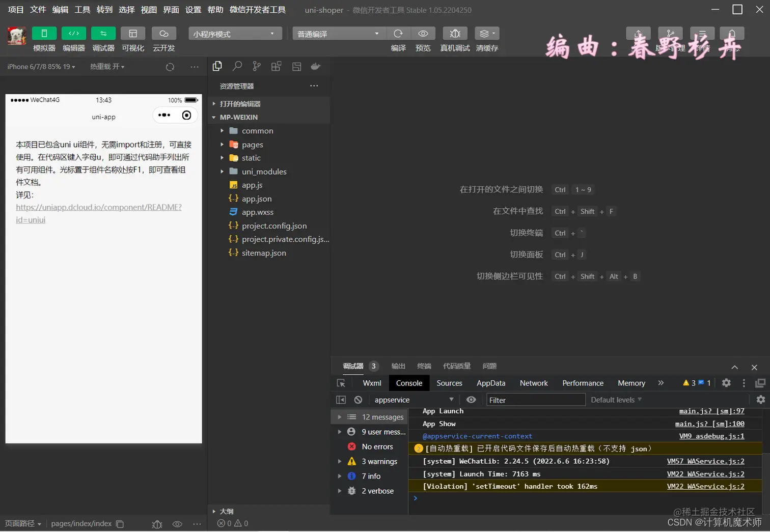Switch to the AppData tab

pos(491,383)
